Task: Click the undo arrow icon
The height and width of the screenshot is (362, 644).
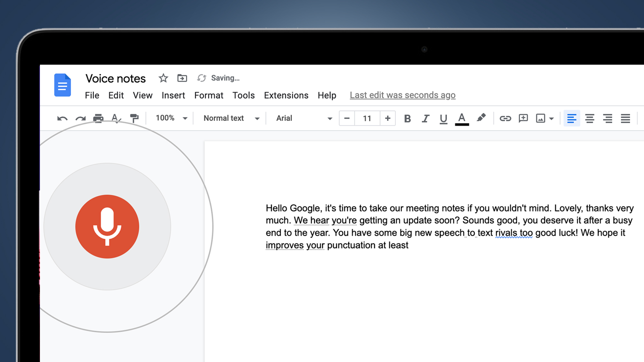Action: (x=62, y=118)
